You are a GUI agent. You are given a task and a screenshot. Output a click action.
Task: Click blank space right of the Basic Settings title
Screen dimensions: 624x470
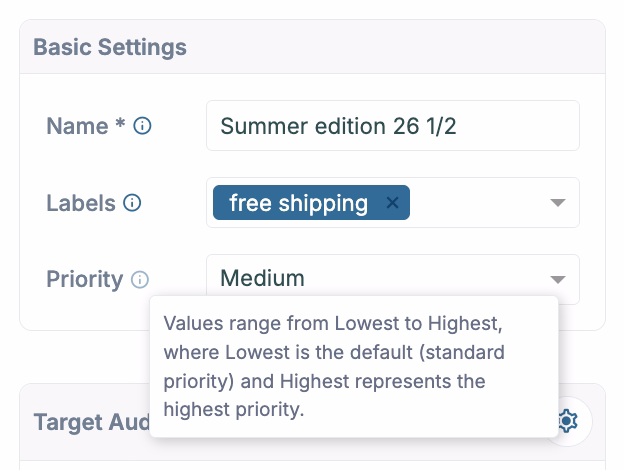pyautogui.click(x=400, y=47)
